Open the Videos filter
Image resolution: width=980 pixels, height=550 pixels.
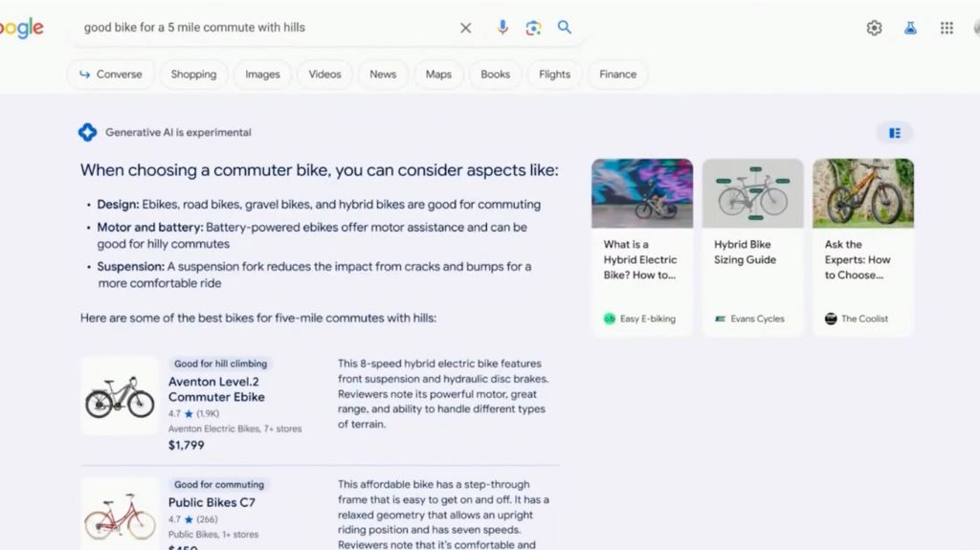325,75
